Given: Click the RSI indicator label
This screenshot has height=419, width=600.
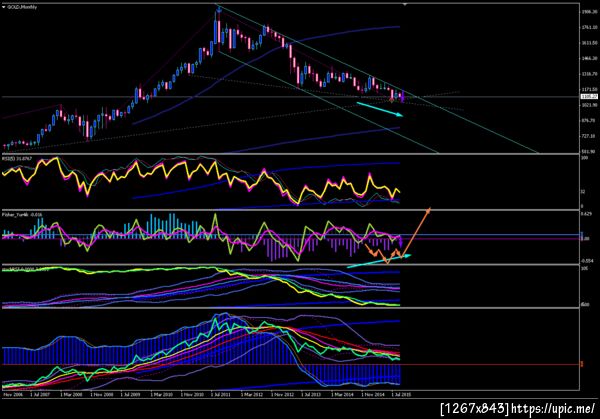Looking at the screenshot, I should (x=17, y=158).
